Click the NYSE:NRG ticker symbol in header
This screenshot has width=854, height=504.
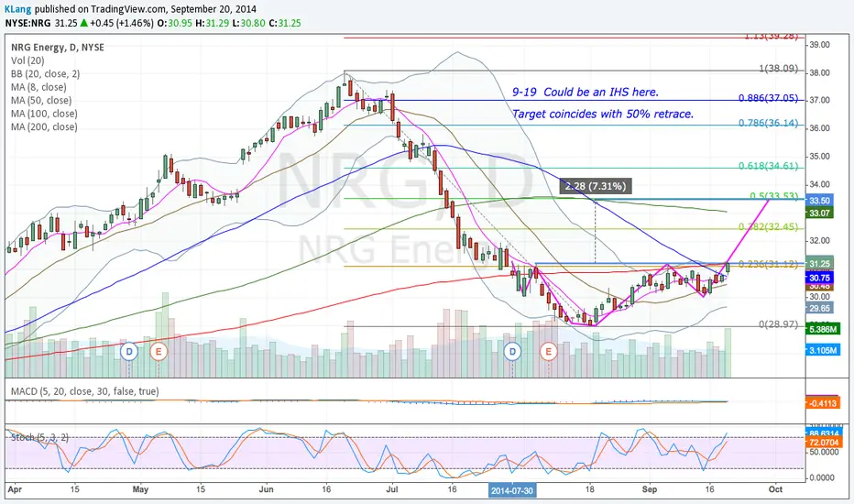click(x=27, y=23)
